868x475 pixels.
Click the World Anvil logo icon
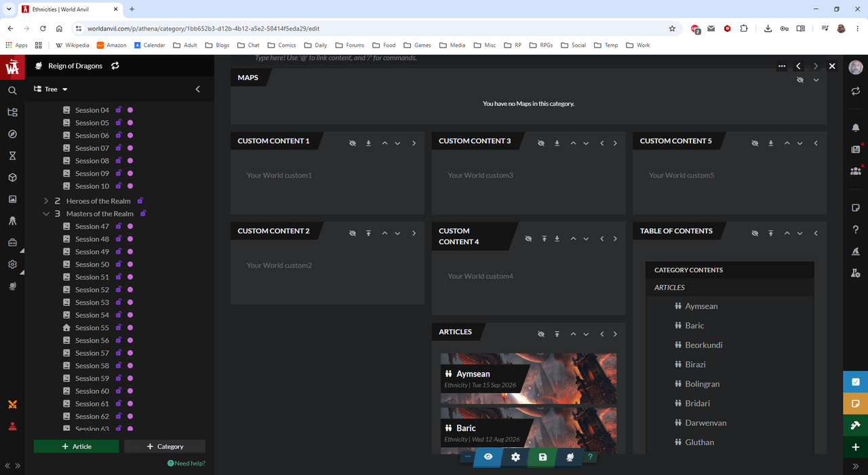click(12, 66)
